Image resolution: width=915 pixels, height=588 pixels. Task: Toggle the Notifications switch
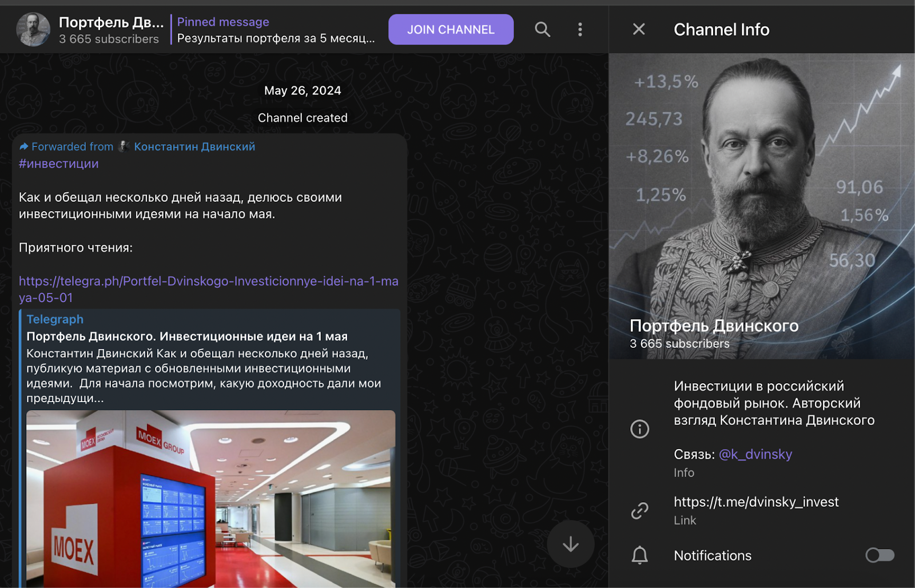(x=880, y=555)
